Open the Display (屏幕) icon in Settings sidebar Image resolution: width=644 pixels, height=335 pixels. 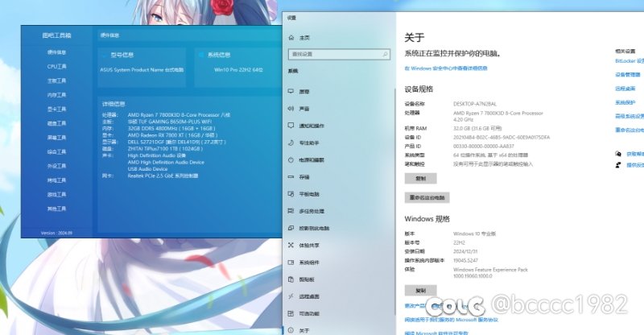(291, 91)
